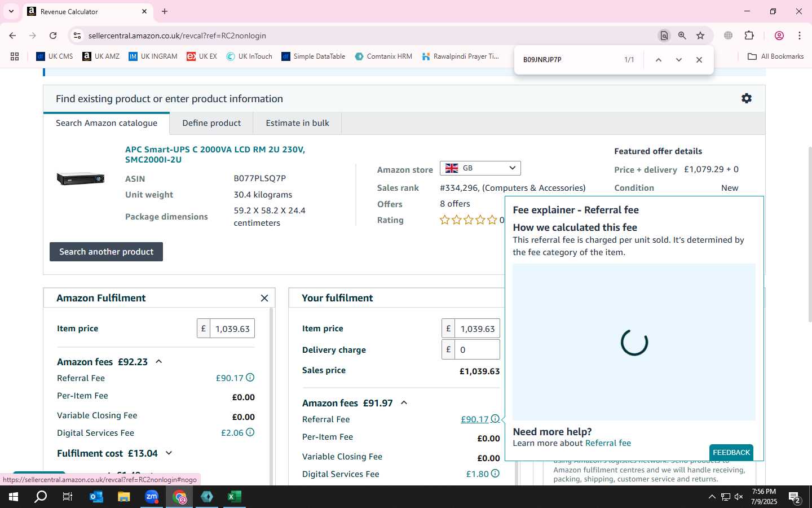The image size is (812, 508).
Task: Open the calculator settings gear icon
Action: 747,99
